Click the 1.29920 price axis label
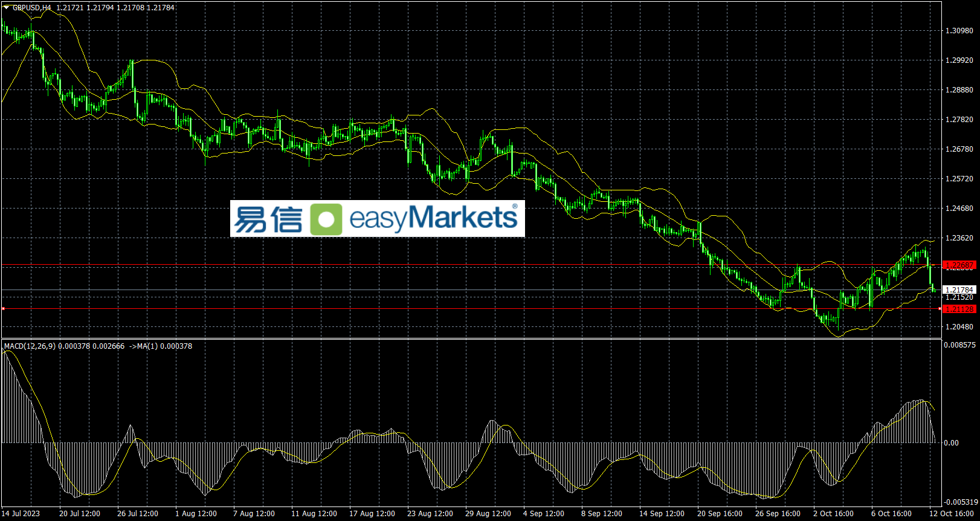This screenshot has width=980, height=521. 959,60
